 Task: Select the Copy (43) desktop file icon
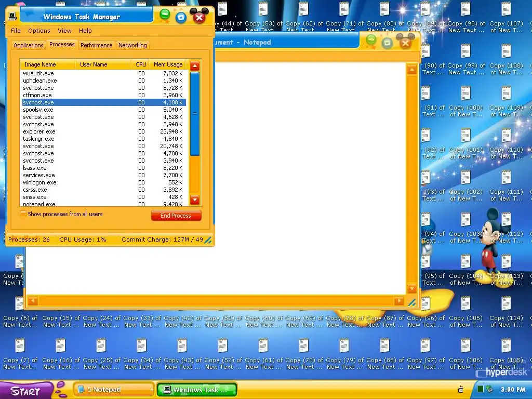click(x=182, y=345)
